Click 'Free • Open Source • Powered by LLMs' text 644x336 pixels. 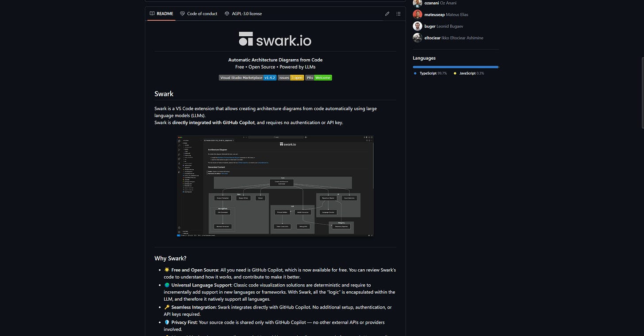(275, 67)
